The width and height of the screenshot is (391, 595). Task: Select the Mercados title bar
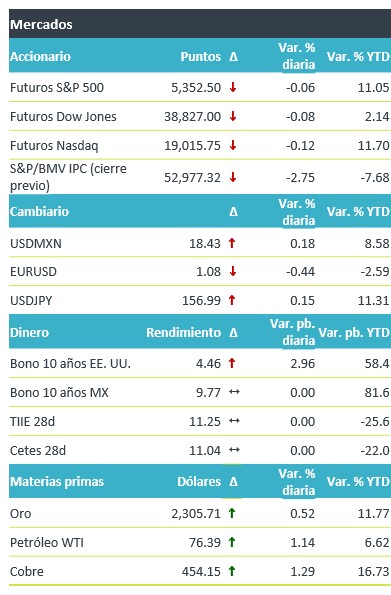click(x=200, y=24)
